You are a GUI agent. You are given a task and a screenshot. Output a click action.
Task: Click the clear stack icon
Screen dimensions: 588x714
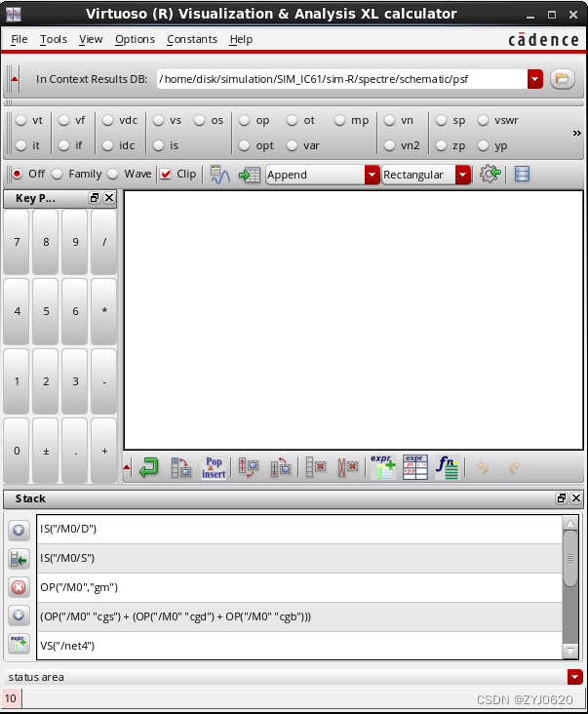pos(348,467)
